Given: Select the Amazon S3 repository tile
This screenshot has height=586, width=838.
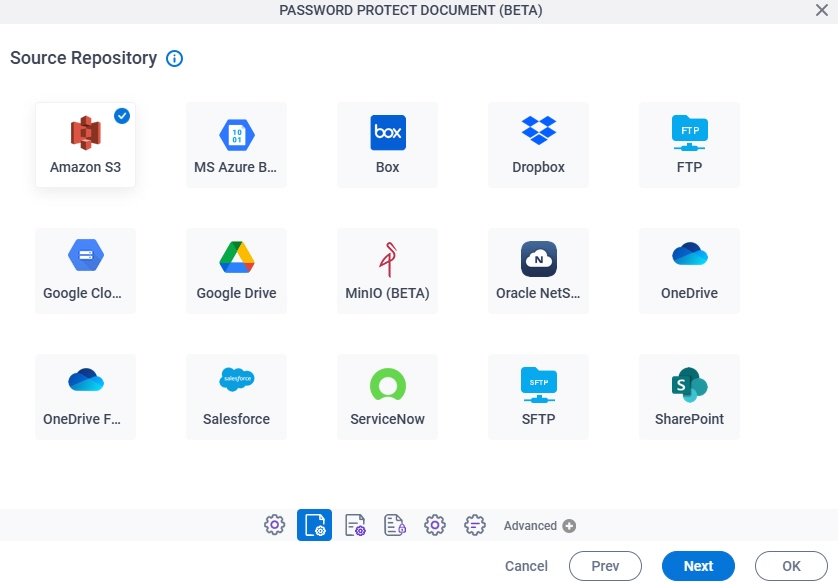Looking at the screenshot, I should (86, 145).
